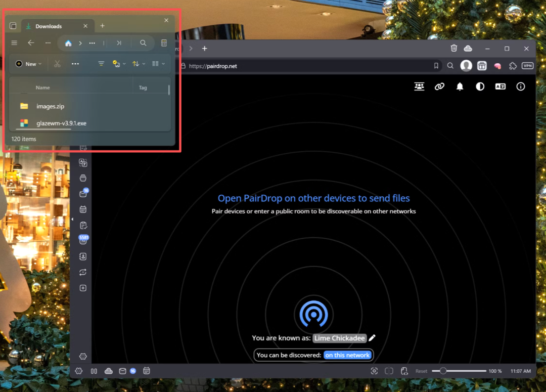Open Feeds panel with 5581 badge
Viewport: 546px width, 392px height.
[x=83, y=240]
